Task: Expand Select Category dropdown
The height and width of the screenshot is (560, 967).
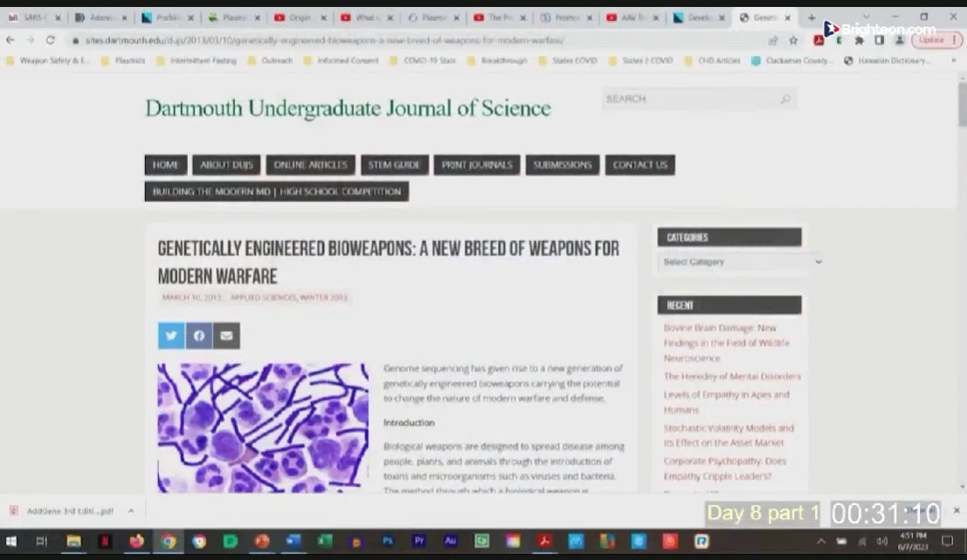Action: 742,262
